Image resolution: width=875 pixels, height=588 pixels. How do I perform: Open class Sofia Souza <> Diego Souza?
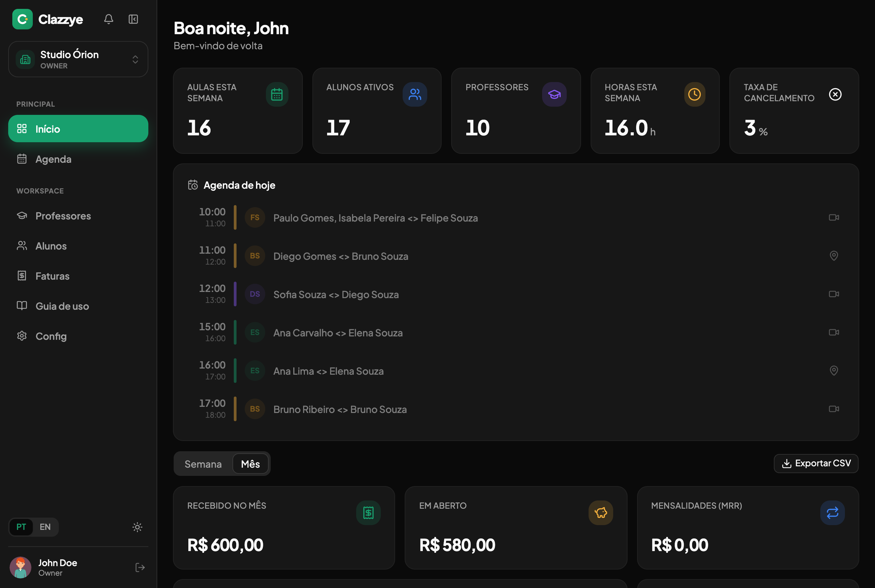click(x=516, y=294)
